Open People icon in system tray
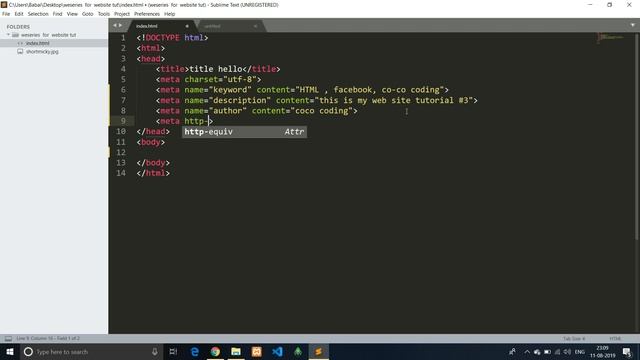Viewport: 640px width, 360px height. pos(512,352)
